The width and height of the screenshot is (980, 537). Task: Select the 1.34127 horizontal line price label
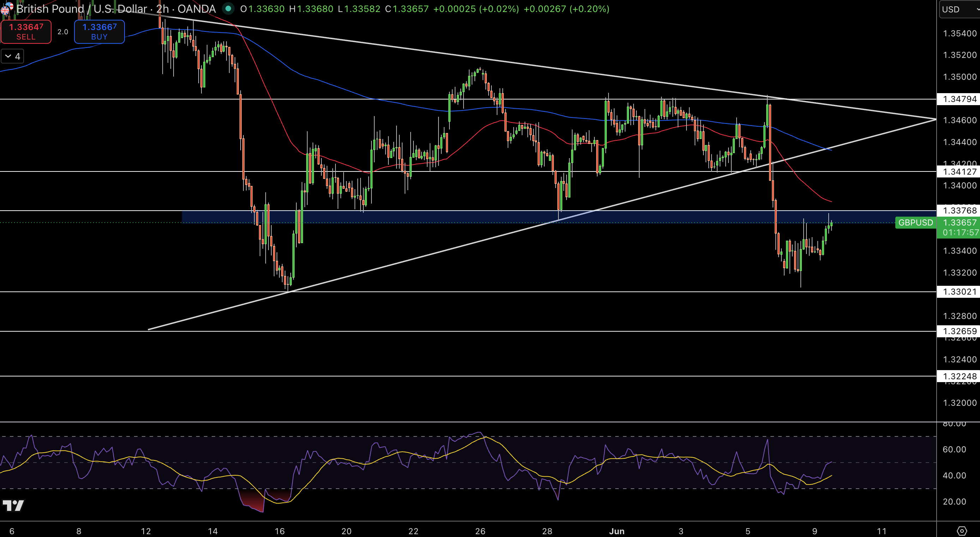click(958, 171)
